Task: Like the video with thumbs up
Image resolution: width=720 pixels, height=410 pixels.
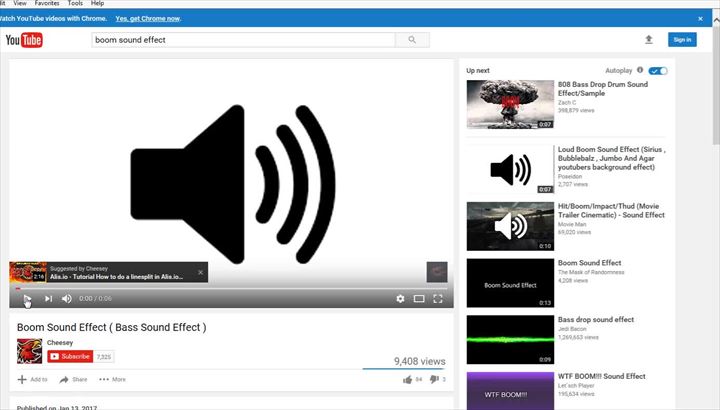Action: click(x=407, y=379)
